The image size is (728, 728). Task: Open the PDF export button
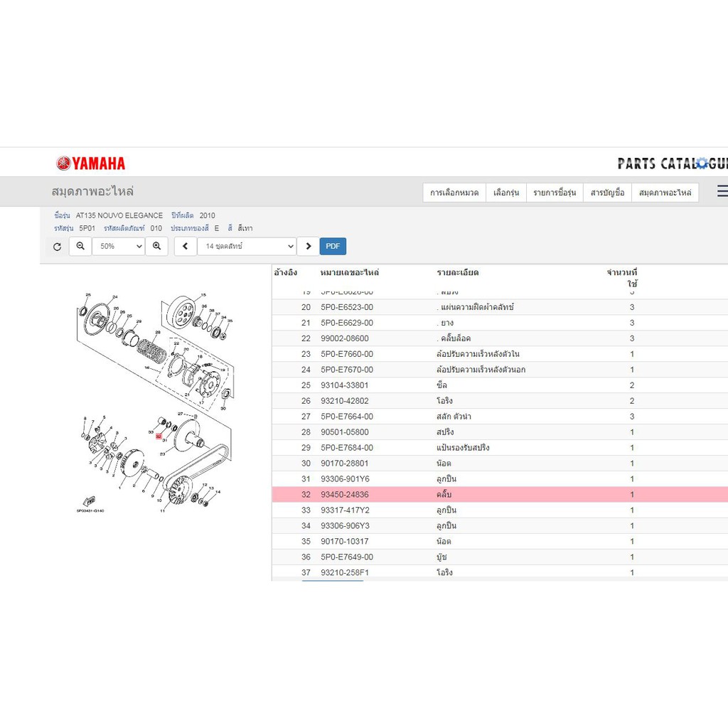(x=333, y=246)
